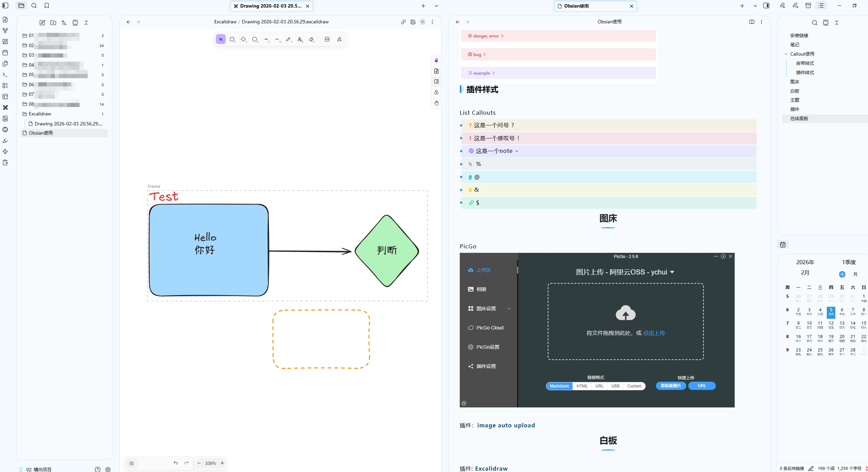Expand the danger, error callout
The width and height of the screenshot is (868, 472).
[x=486, y=36]
